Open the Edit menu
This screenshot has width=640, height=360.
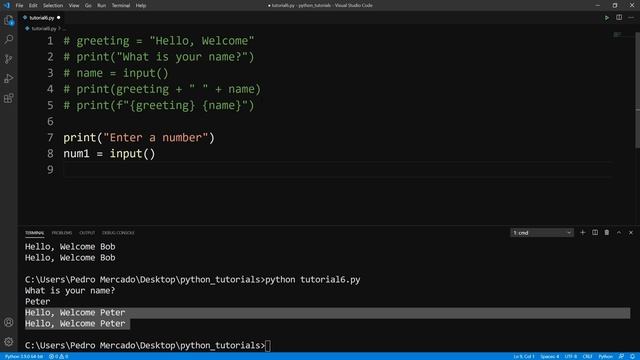click(33, 5)
